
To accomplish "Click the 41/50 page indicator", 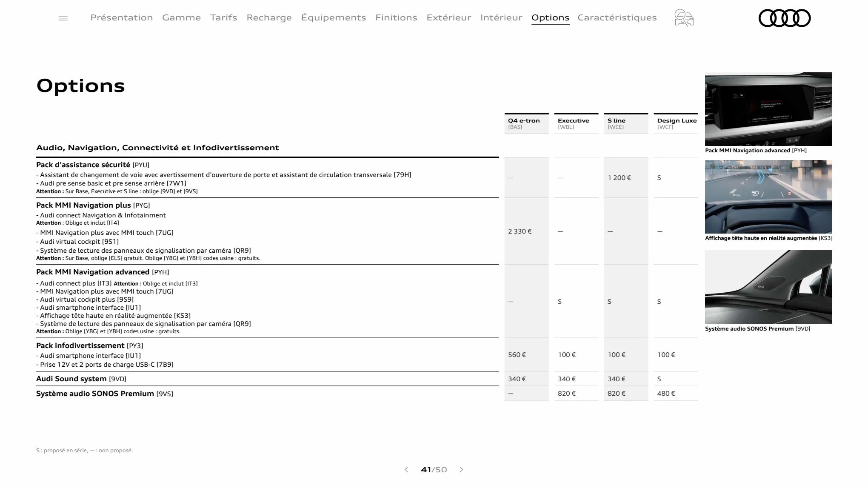I will pos(434,470).
